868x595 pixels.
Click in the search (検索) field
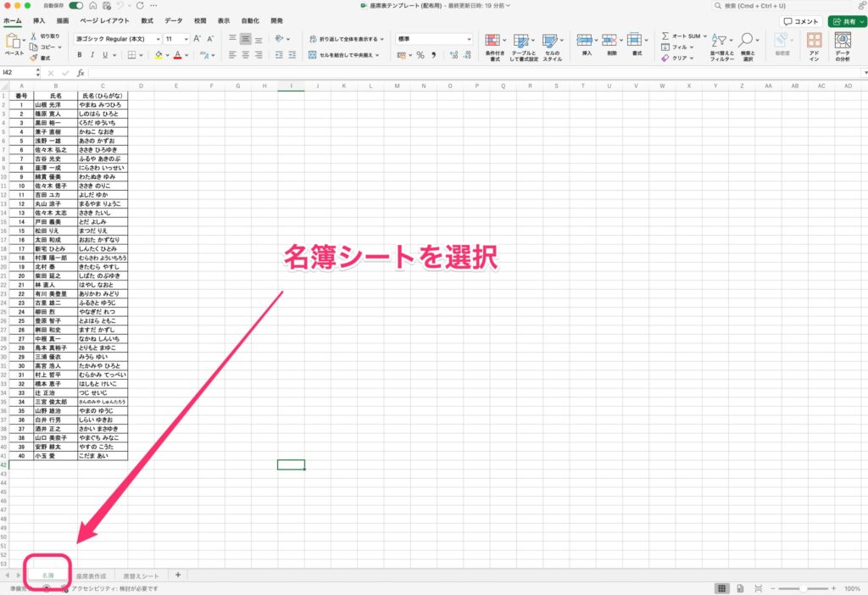coord(763,5)
